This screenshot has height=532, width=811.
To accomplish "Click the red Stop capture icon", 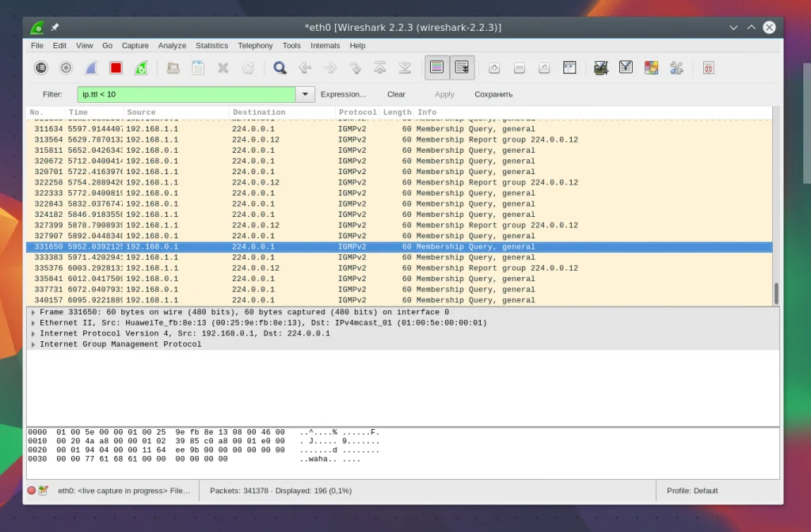I will 116,68.
